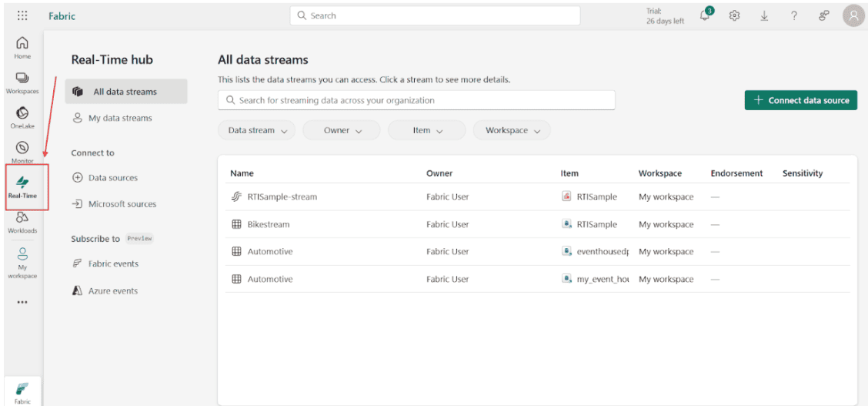Click the streaming data search field
Image resolution: width=868 pixels, height=406 pixels.
(416, 100)
